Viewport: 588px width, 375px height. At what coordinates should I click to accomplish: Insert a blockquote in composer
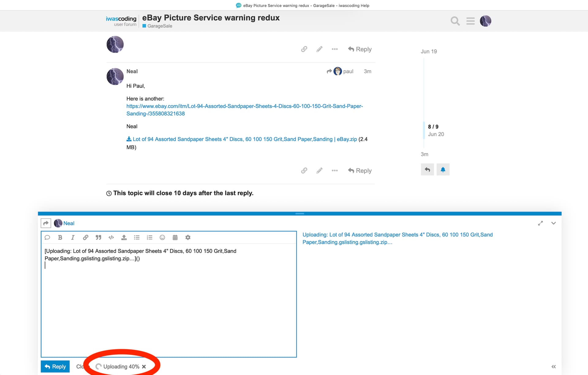coord(98,237)
